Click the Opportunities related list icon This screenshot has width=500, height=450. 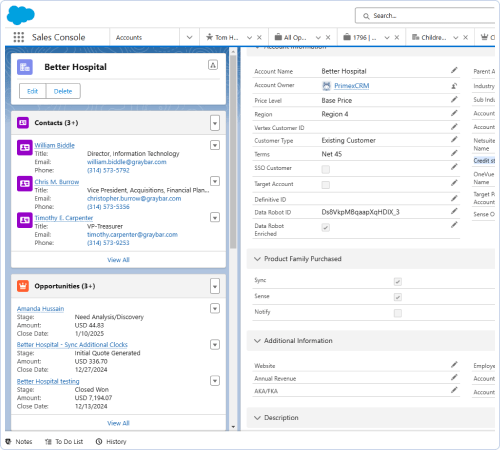(23, 286)
